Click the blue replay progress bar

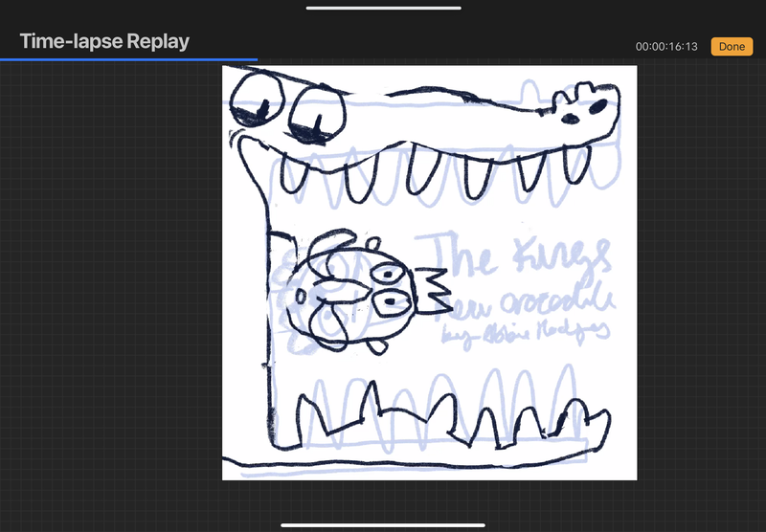coord(128,59)
